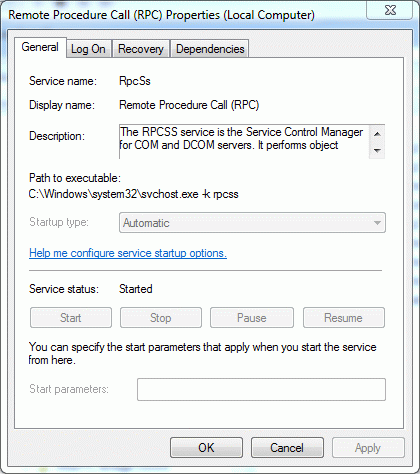Screen dimensions: 420x474
Task: Click the Start service button
Action: pyautogui.click(x=71, y=318)
